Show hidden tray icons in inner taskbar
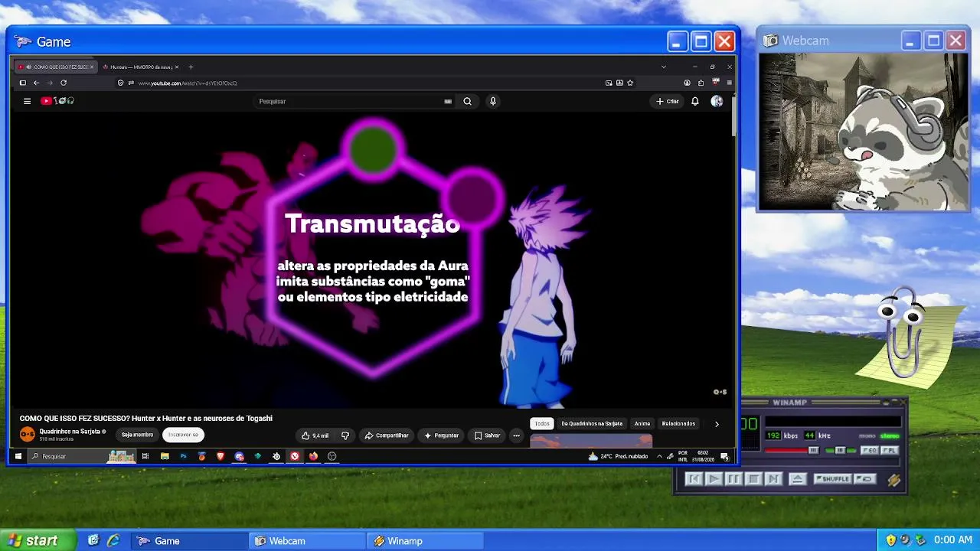The image size is (980, 551). coord(659,456)
